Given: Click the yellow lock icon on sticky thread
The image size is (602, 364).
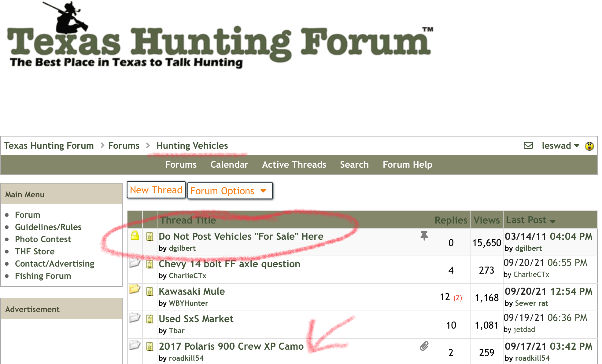Looking at the screenshot, I should pos(135,235).
